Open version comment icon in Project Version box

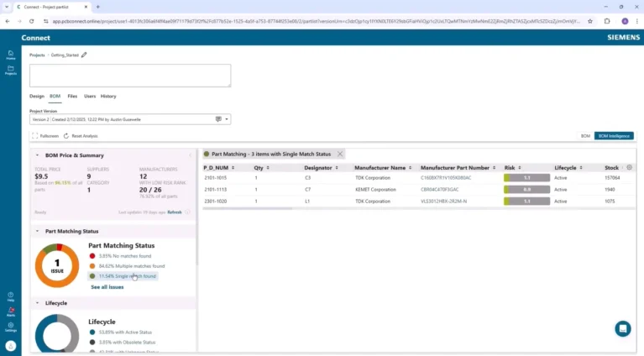click(218, 119)
